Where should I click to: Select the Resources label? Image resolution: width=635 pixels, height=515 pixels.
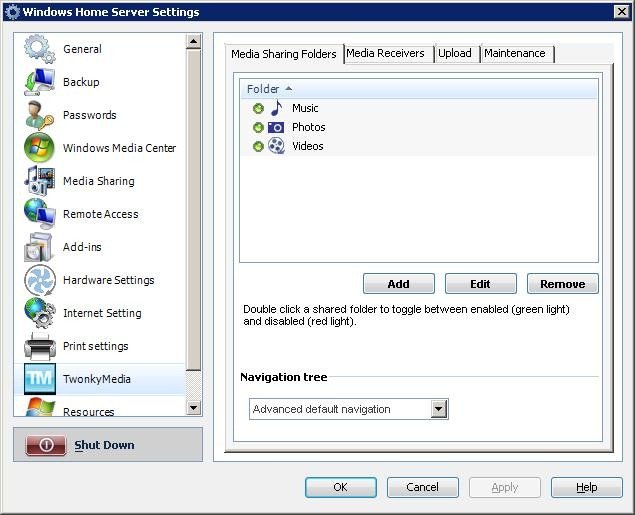pyautogui.click(x=89, y=412)
